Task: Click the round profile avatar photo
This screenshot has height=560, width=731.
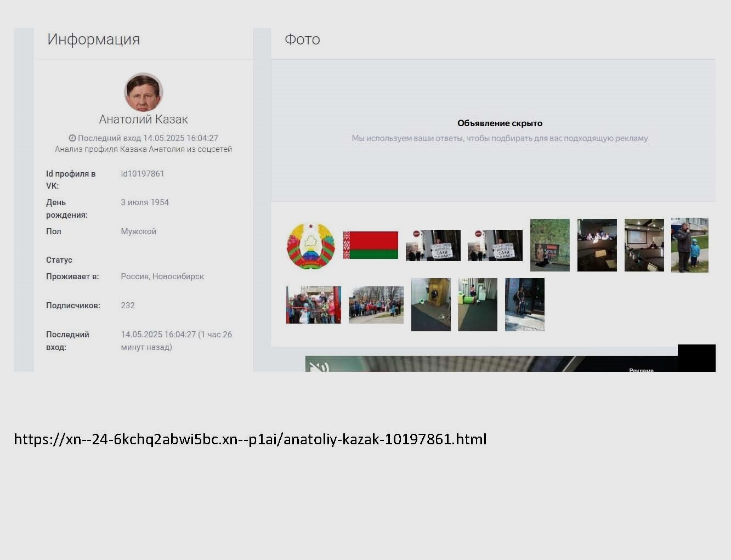Action: tap(144, 92)
